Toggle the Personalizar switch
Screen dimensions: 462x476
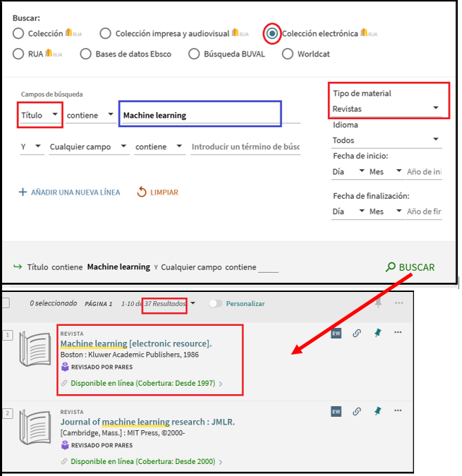[x=215, y=303]
